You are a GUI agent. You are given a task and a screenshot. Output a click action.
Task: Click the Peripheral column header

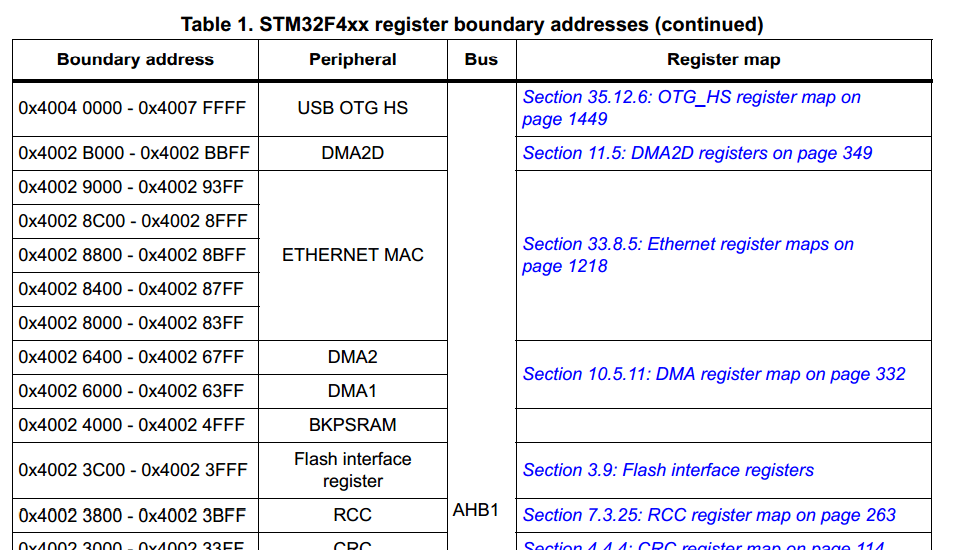(353, 60)
